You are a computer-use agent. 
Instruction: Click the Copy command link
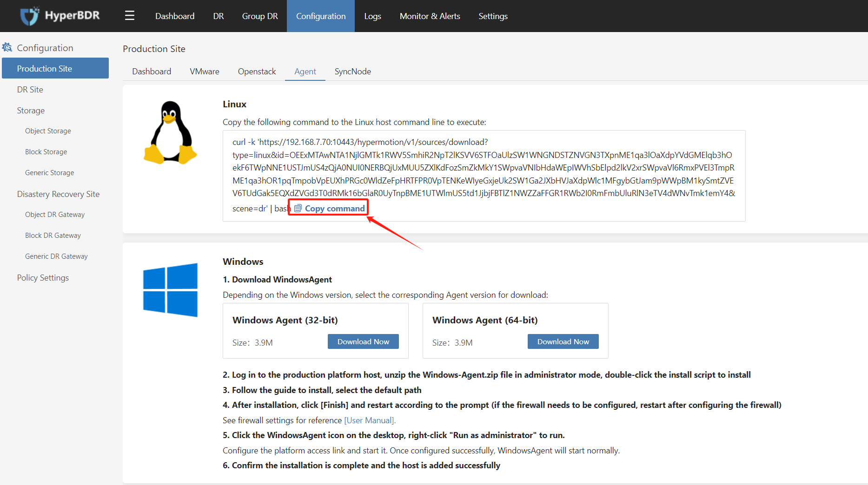coord(335,209)
